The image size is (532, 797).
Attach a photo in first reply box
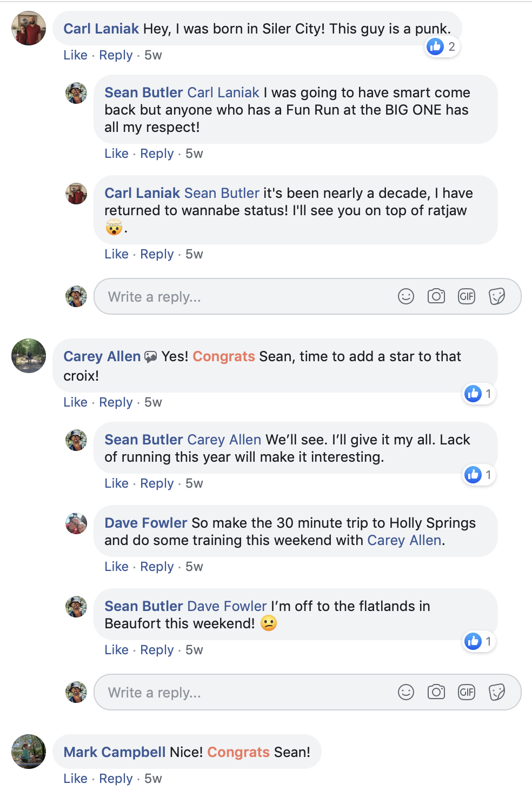click(x=436, y=296)
